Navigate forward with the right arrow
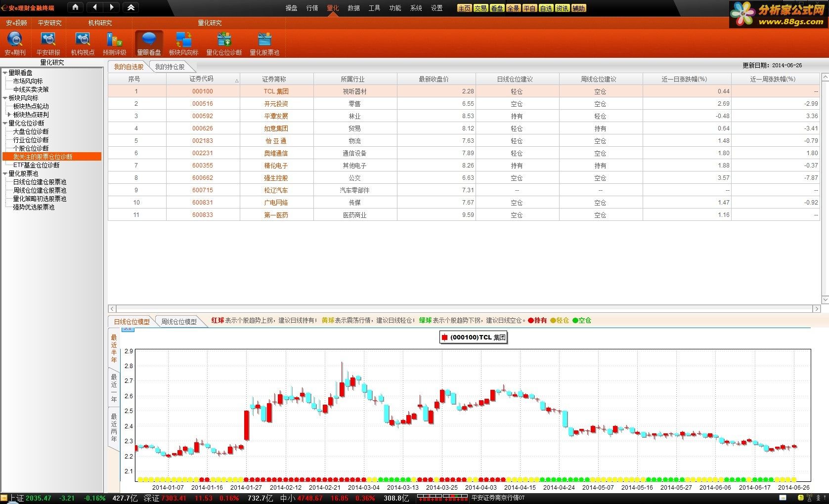 coord(112,7)
